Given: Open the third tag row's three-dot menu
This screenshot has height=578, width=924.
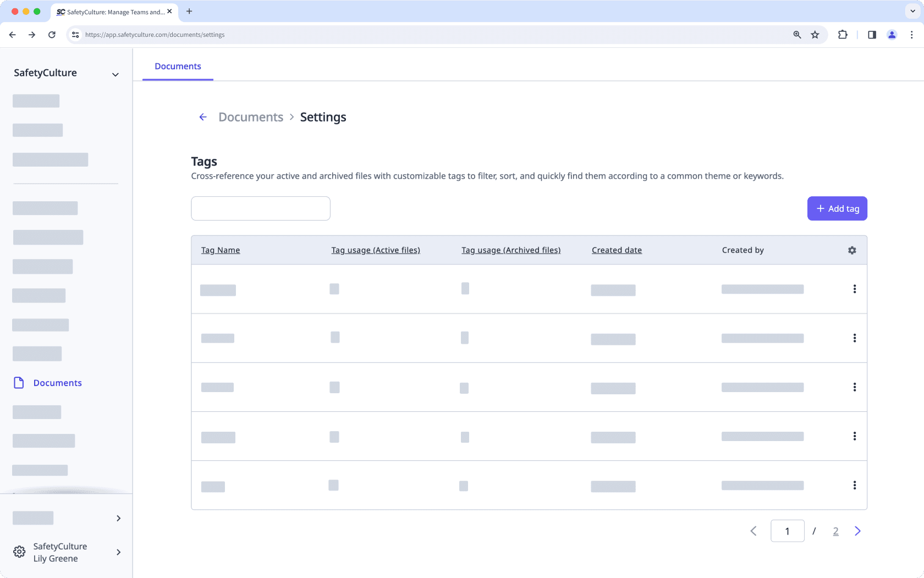Looking at the screenshot, I should [x=854, y=387].
